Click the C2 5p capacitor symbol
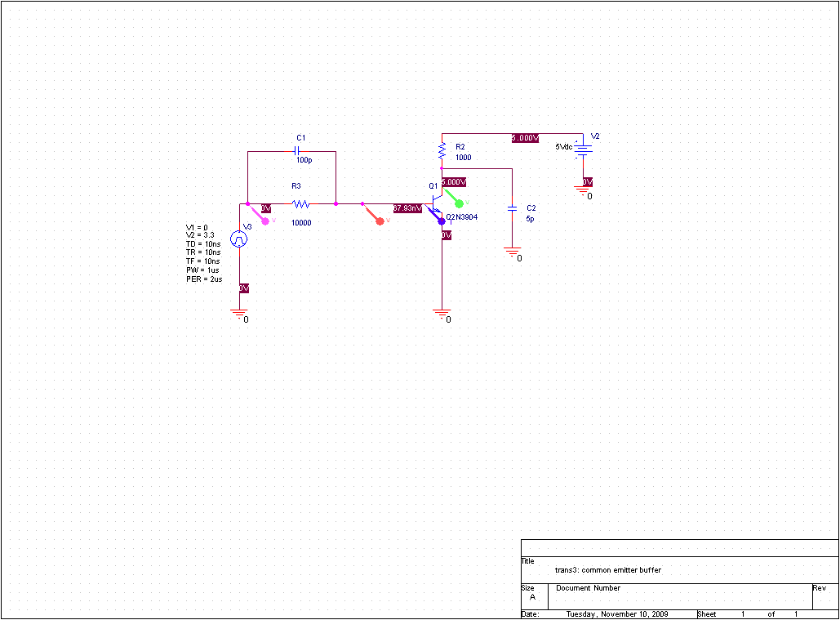840x620 pixels. [512, 209]
